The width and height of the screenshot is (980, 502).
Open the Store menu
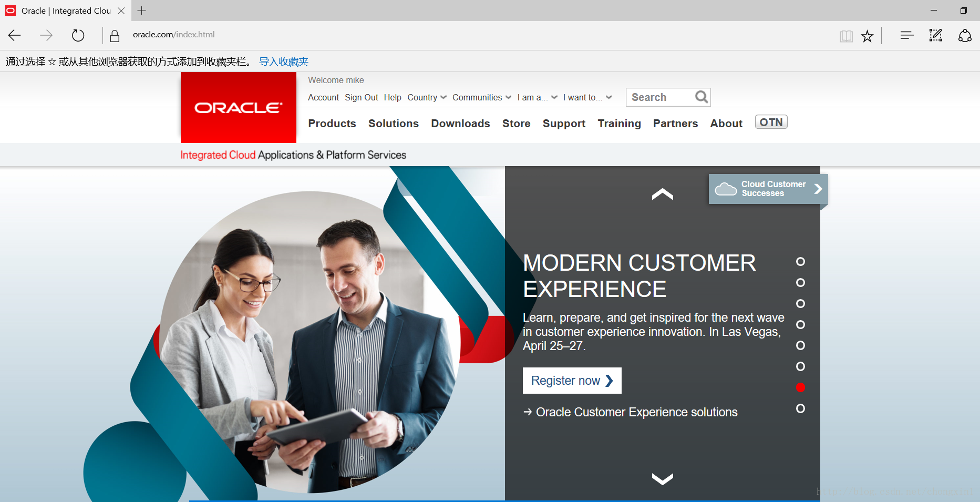point(517,124)
